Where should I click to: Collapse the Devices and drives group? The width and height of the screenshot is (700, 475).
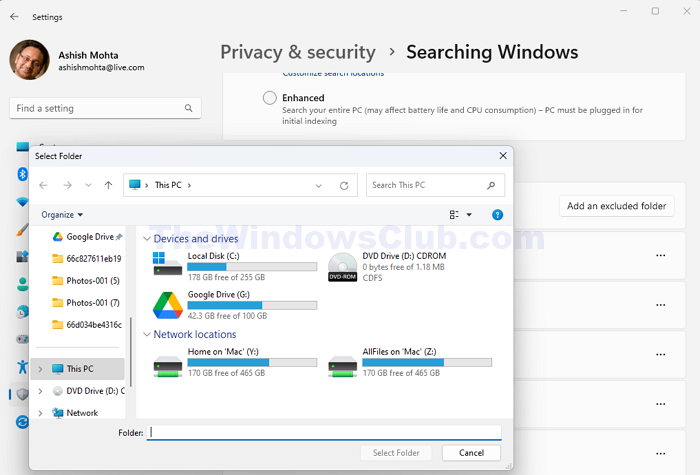(x=146, y=239)
